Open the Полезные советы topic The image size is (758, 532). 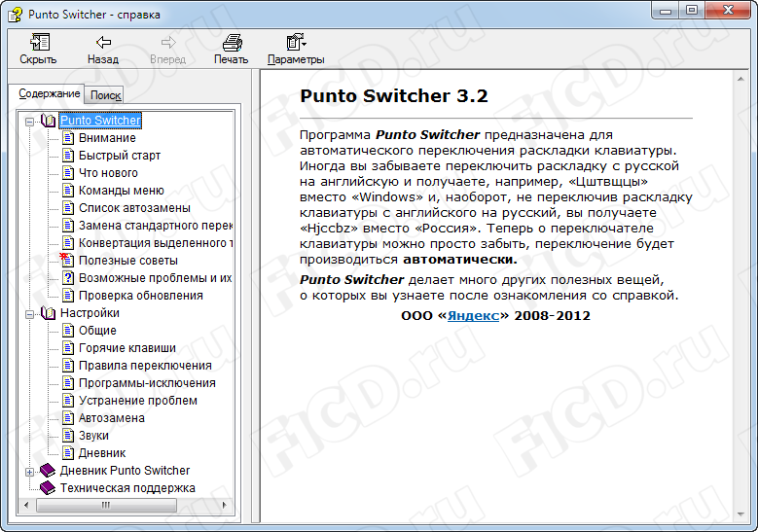128,261
